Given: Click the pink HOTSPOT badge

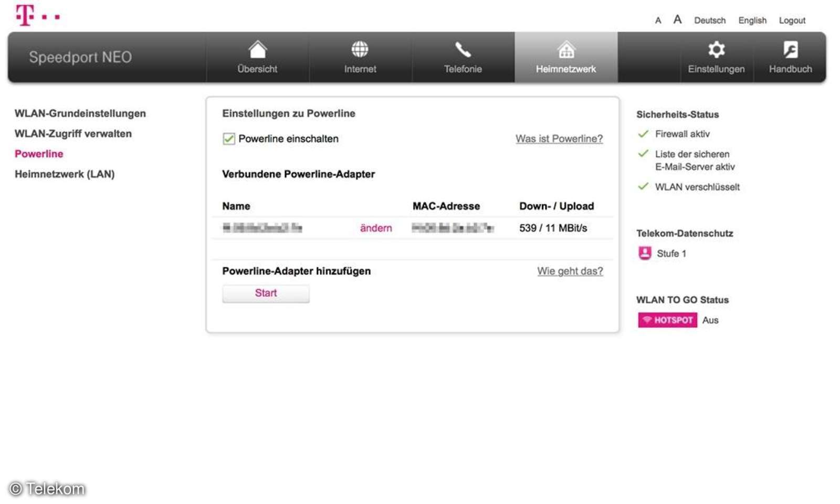Looking at the screenshot, I should [667, 320].
